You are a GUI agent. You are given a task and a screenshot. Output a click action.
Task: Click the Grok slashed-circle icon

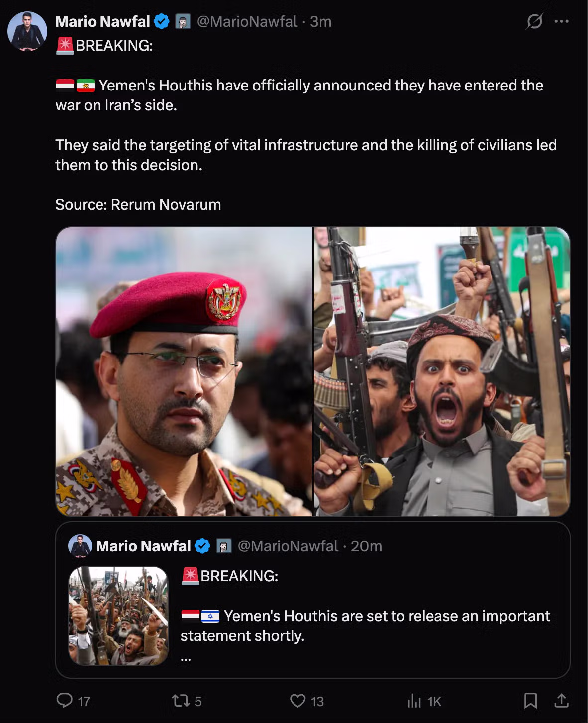tap(534, 21)
